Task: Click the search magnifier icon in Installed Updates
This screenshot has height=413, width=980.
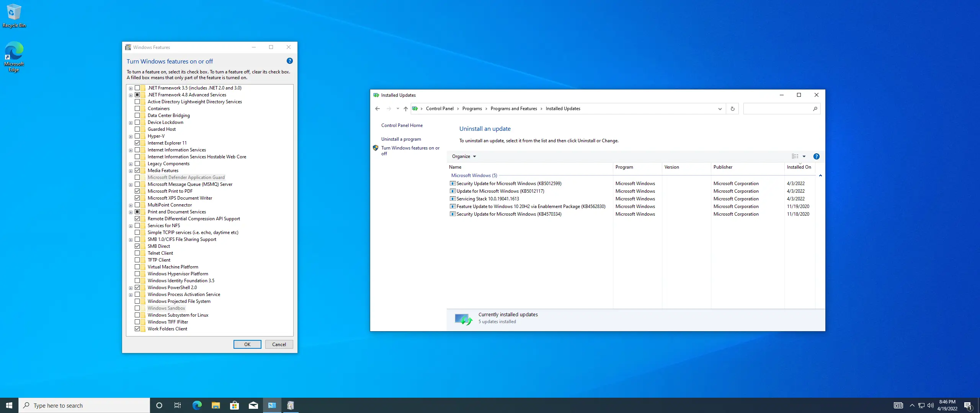Action: pyautogui.click(x=815, y=109)
